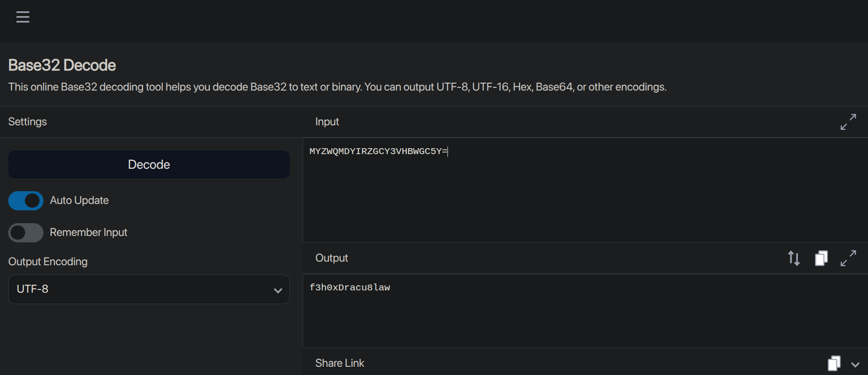868x375 pixels.
Task: Click the Share Link header label
Action: (x=340, y=363)
